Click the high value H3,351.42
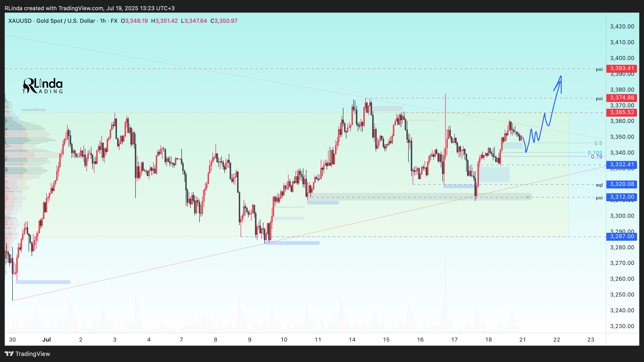 click(x=164, y=21)
